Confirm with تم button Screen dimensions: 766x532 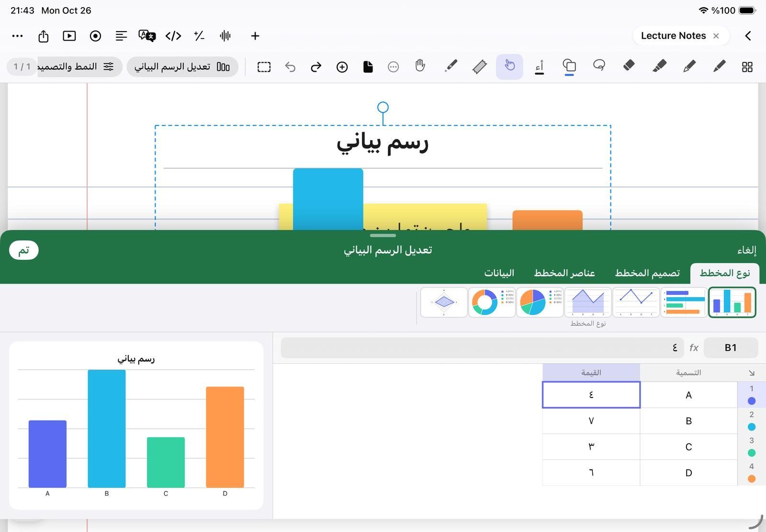23,250
